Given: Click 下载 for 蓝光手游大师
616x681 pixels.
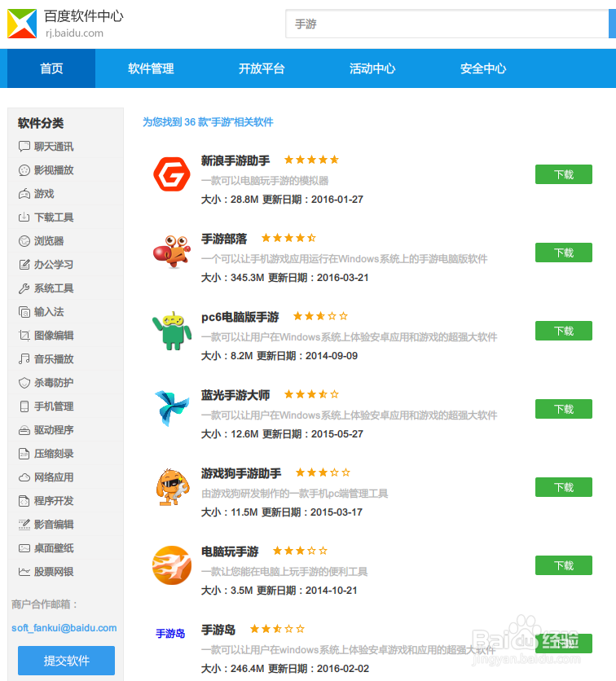Looking at the screenshot, I should (x=563, y=409).
